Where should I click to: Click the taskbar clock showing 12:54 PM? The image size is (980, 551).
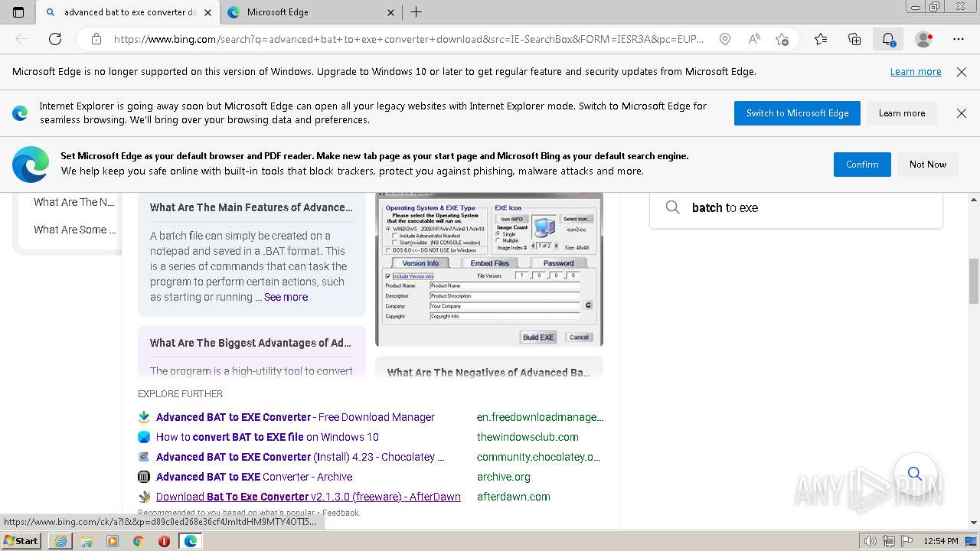941,541
